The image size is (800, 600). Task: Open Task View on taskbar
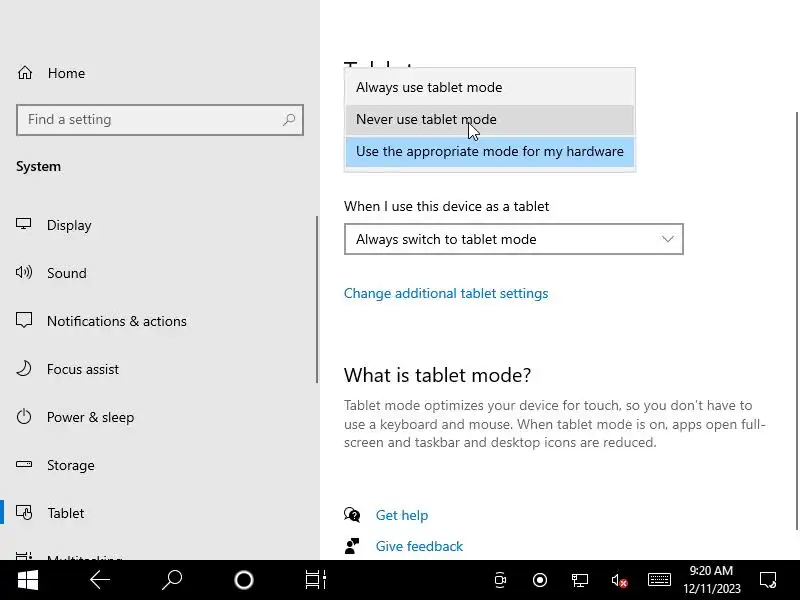pos(316,580)
